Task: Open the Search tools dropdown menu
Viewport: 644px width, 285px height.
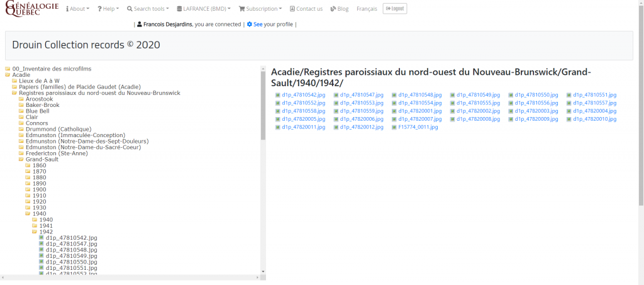Action: 148,9
